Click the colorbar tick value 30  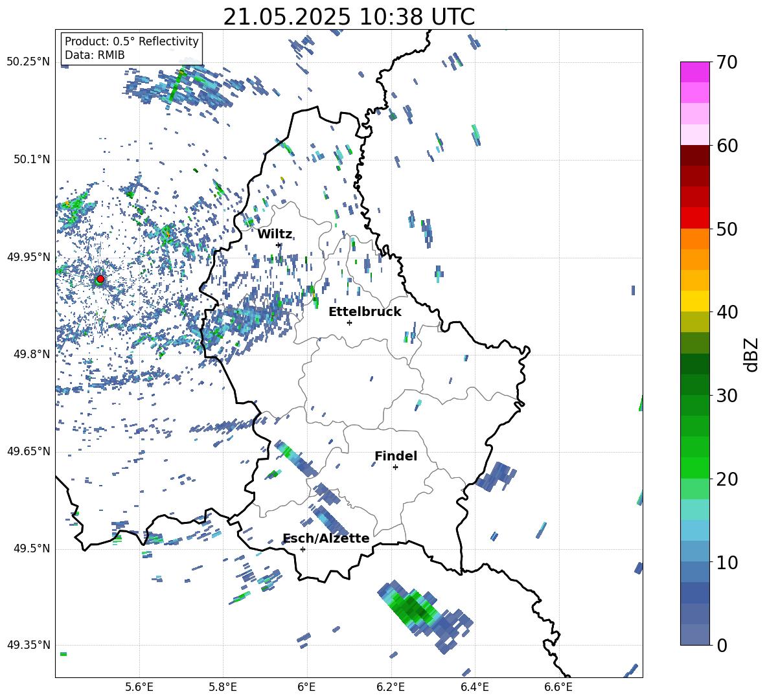[x=727, y=396]
